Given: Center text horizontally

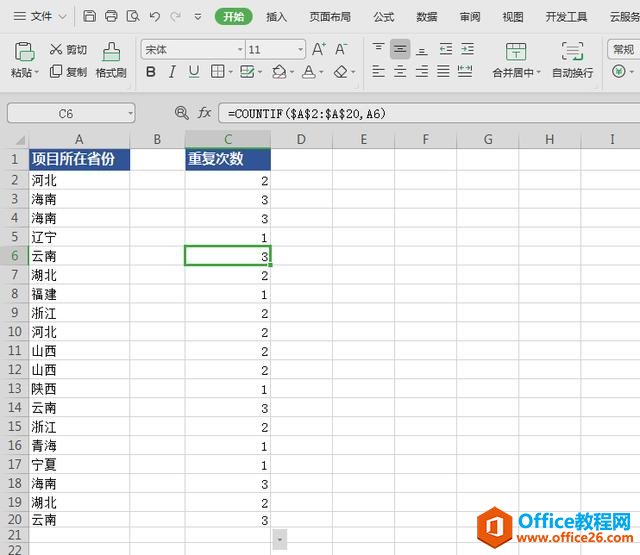Looking at the screenshot, I should tap(400, 72).
